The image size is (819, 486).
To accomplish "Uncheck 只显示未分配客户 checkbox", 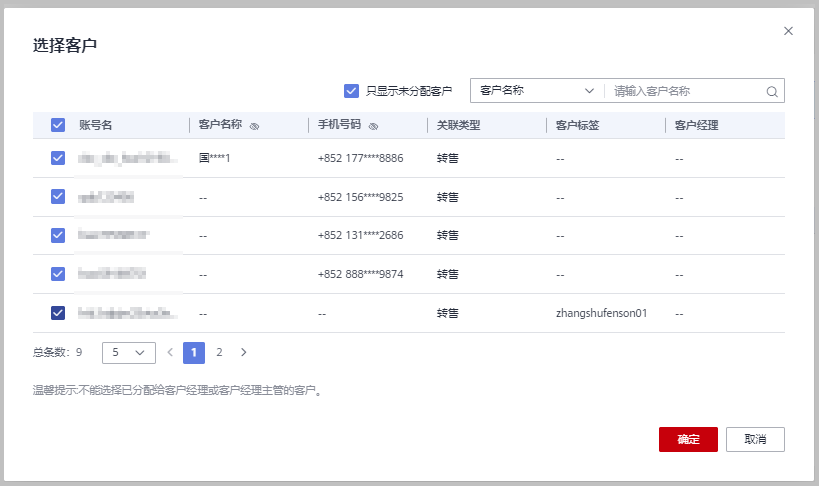I will tap(351, 91).
